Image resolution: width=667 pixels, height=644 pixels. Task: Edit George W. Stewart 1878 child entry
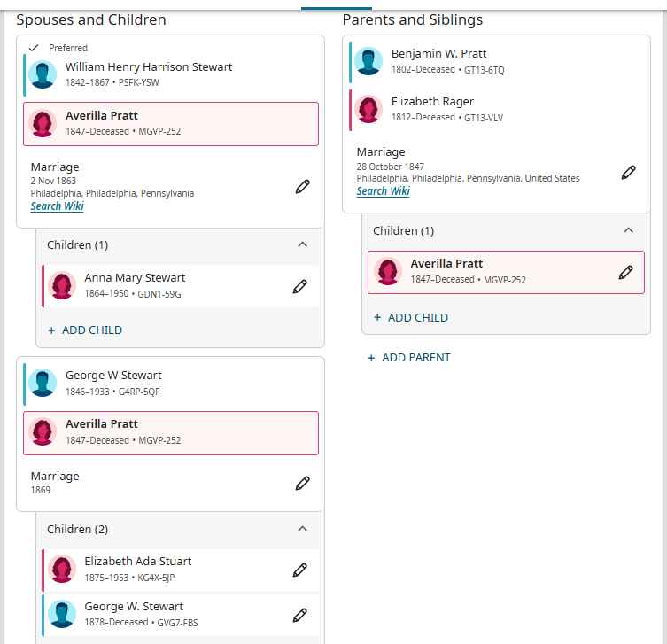click(x=299, y=615)
